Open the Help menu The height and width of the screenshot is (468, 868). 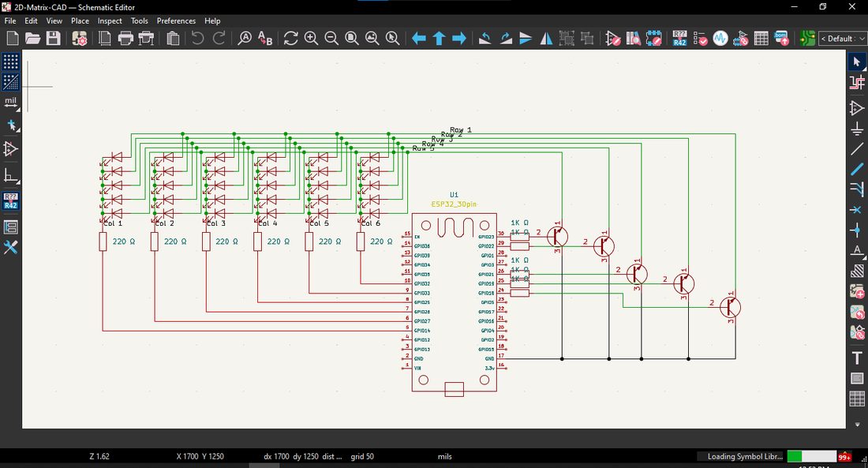coord(212,21)
